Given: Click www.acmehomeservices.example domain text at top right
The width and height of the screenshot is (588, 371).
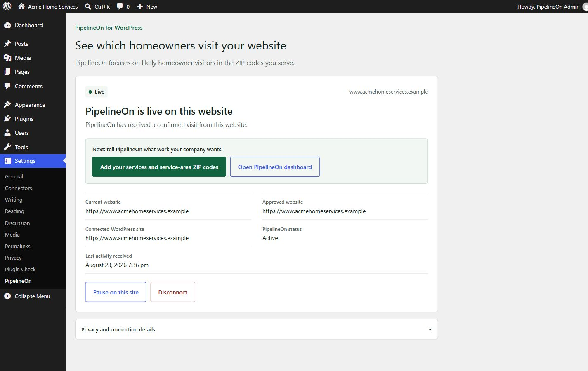Looking at the screenshot, I should click(x=388, y=92).
